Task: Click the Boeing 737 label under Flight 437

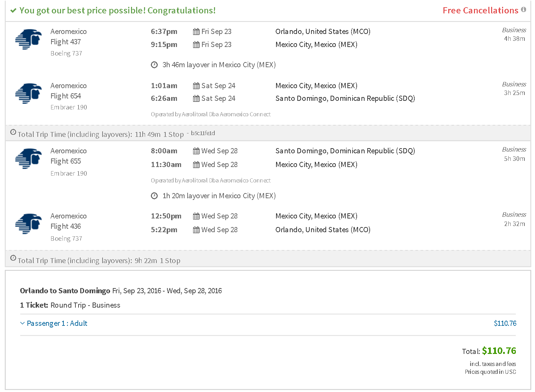Action: [x=66, y=54]
